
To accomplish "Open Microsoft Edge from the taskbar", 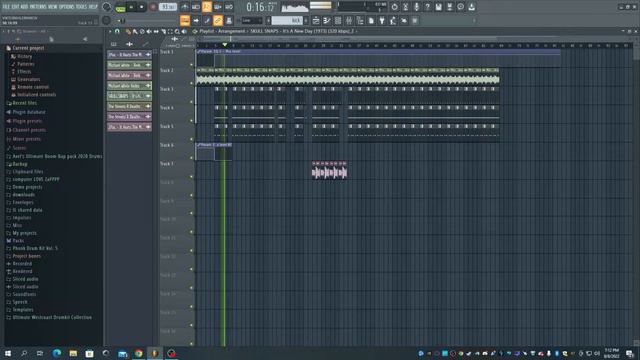I will 57,353.
